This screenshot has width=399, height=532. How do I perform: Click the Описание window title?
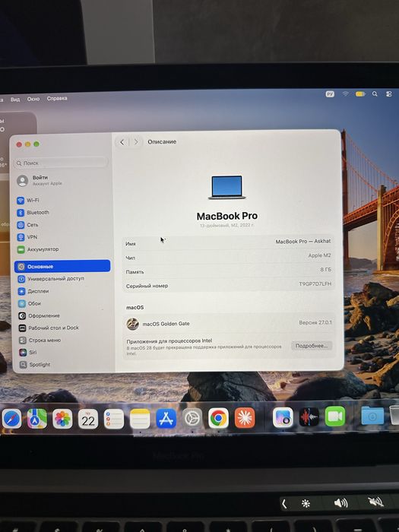pos(162,142)
